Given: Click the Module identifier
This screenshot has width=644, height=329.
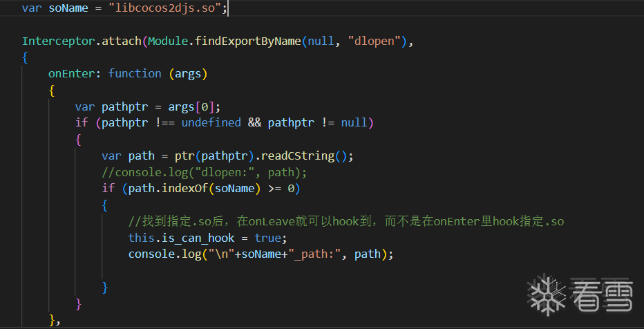Looking at the screenshot, I should 168,41.
